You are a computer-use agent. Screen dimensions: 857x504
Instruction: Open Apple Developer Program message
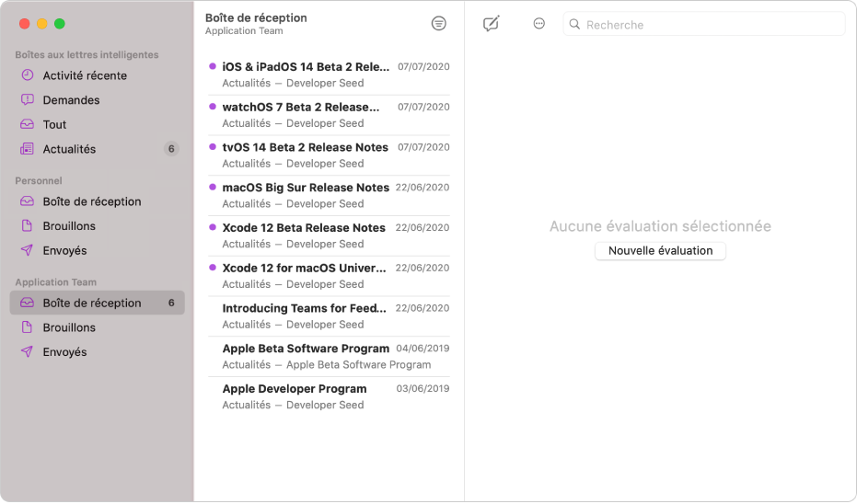pos(329,396)
